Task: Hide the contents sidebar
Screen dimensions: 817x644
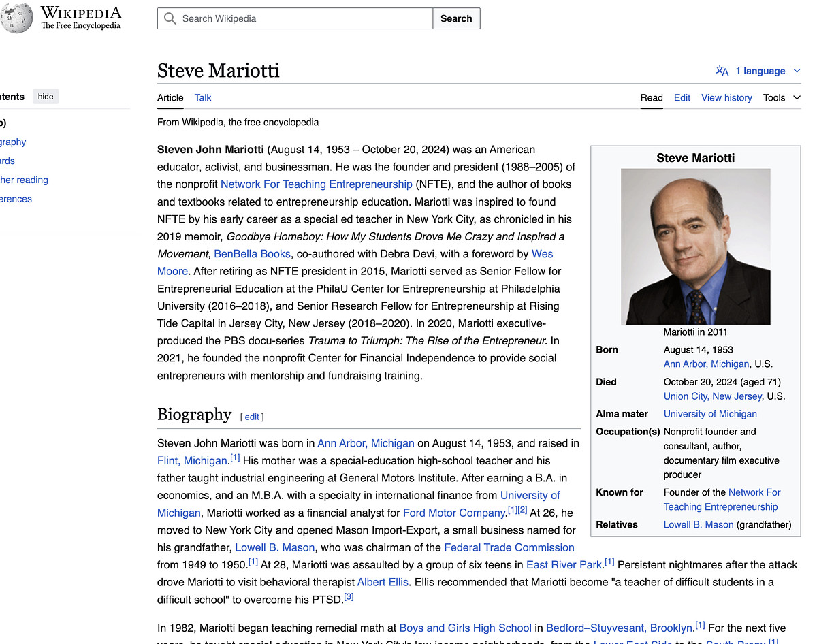Action: [x=46, y=97]
